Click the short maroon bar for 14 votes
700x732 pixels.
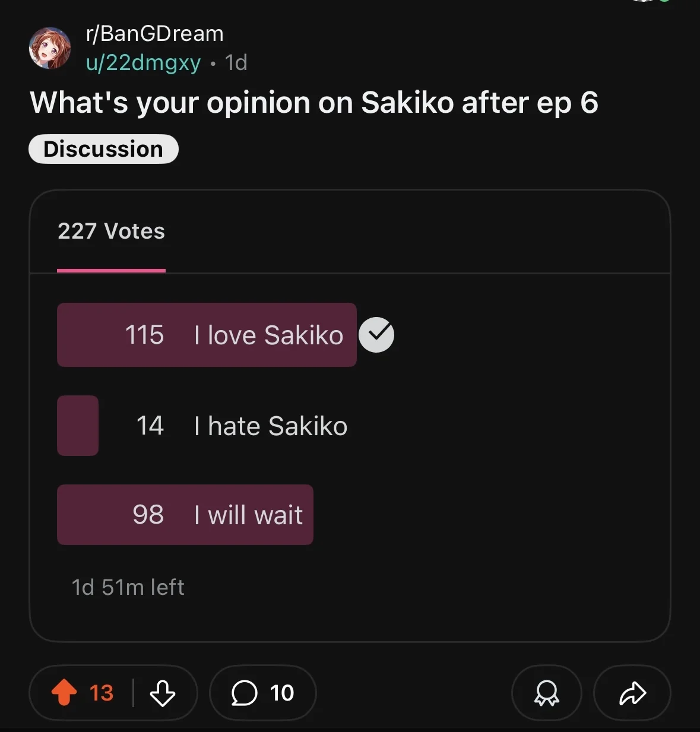78,426
